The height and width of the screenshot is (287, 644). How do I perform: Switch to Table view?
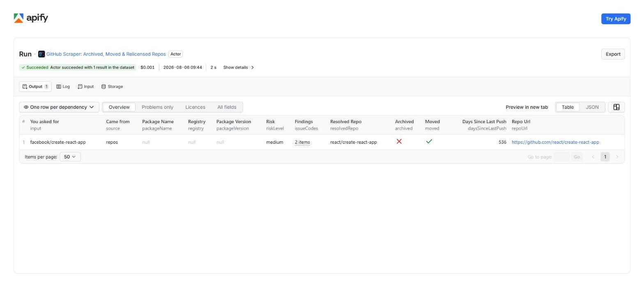tap(568, 107)
